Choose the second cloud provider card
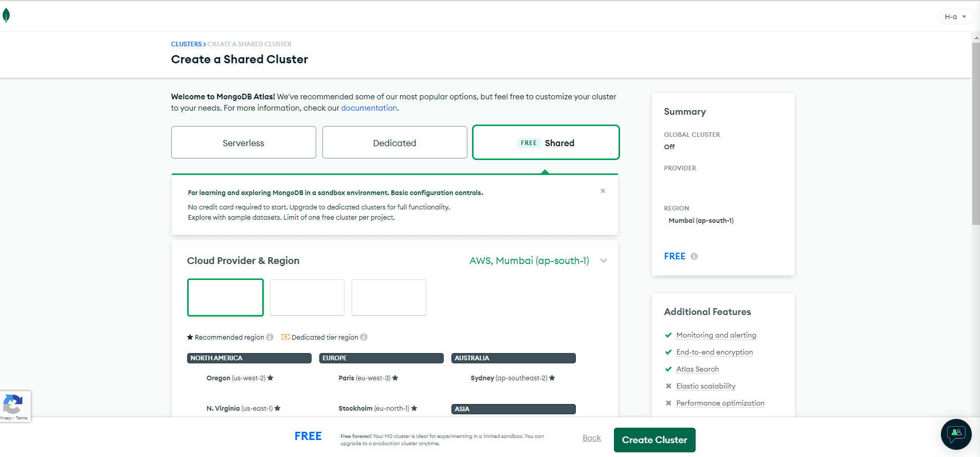This screenshot has height=457, width=980. point(307,297)
